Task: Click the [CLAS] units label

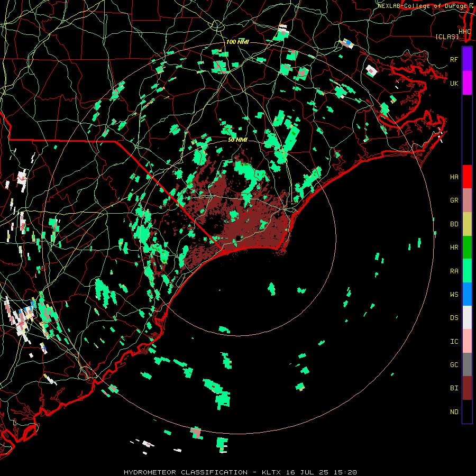Action: (x=447, y=36)
